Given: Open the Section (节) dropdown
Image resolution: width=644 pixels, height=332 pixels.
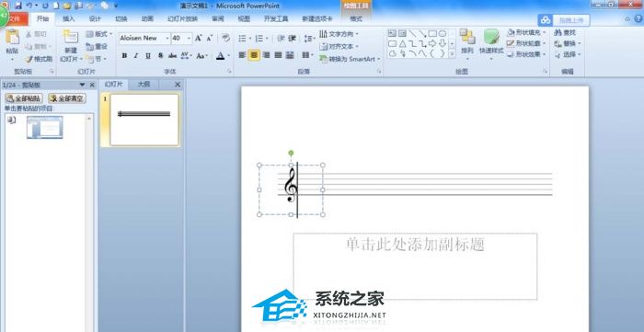Looking at the screenshot, I should [x=96, y=59].
